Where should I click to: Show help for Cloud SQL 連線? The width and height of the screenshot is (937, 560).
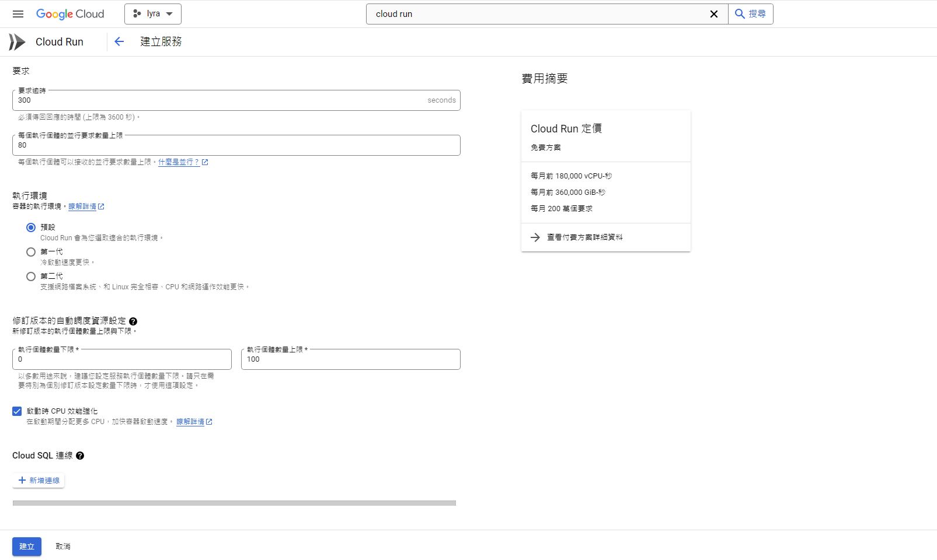click(80, 456)
